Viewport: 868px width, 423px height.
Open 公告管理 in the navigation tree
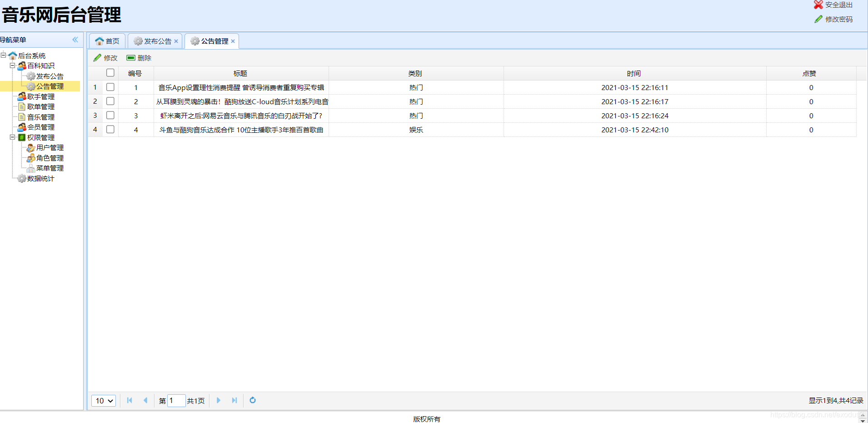[50, 86]
